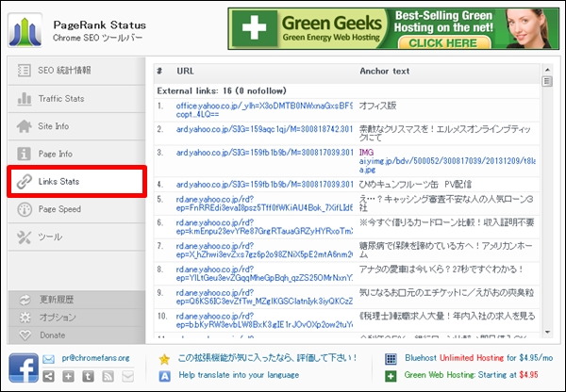Click the CLICK HERE button in banner
The image size is (566, 392).
tap(444, 43)
